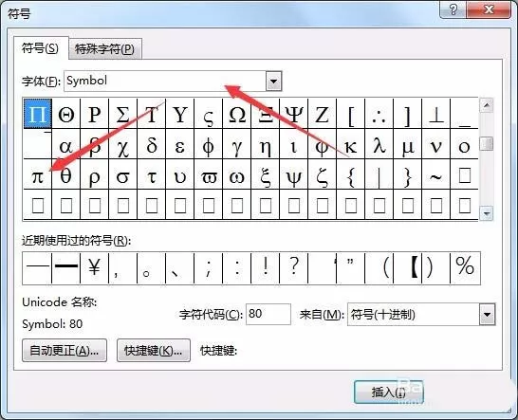The height and width of the screenshot is (420, 518).
Task: Select recent semicolon symbol
Action: point(208,267)
